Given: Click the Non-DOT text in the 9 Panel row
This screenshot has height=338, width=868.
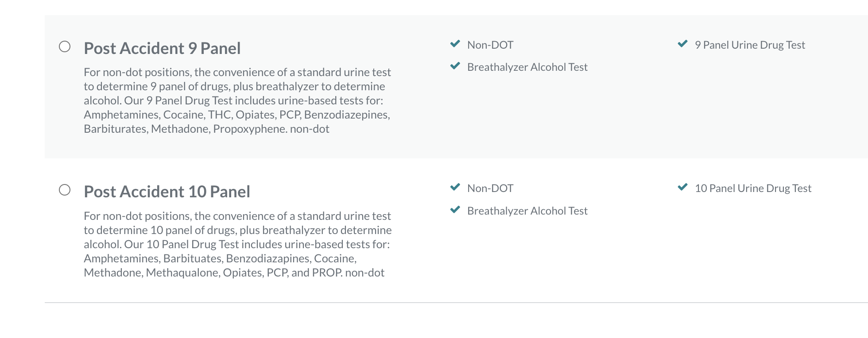Looking at the screenshot, I should click(490, 45).
